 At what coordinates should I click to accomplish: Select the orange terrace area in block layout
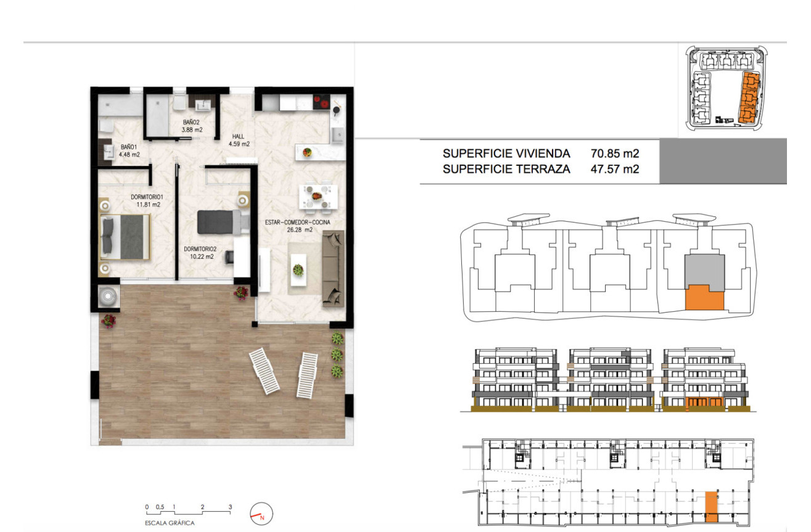(x=704, y=297)
